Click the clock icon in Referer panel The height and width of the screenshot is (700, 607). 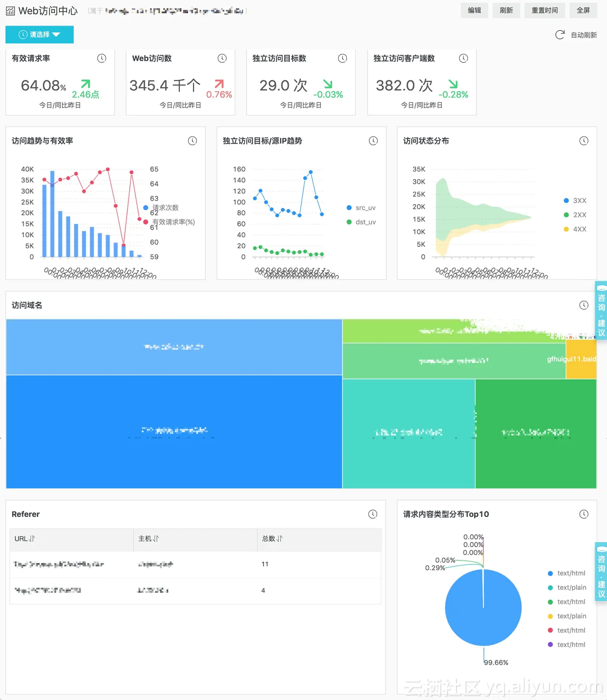[x=373, y=514]
